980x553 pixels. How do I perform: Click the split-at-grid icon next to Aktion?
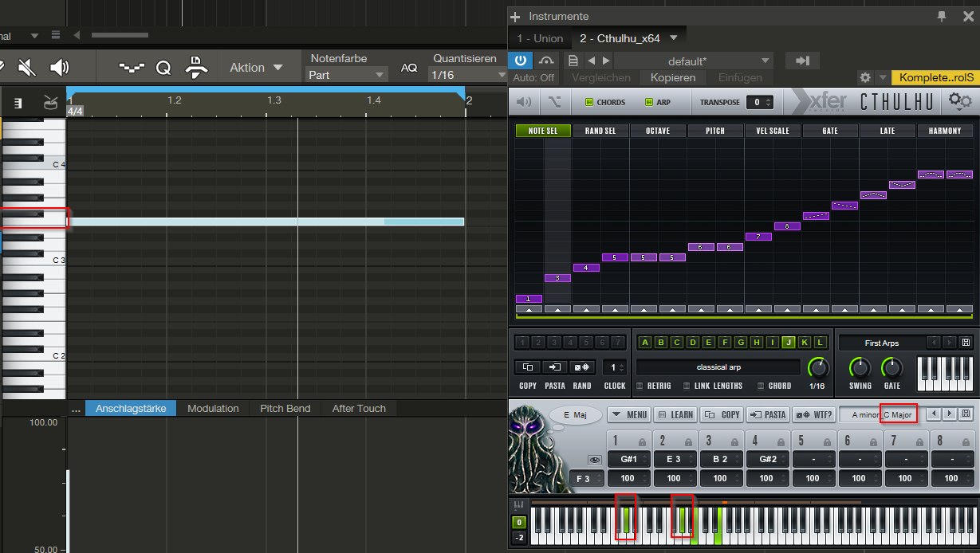[195, 68]
